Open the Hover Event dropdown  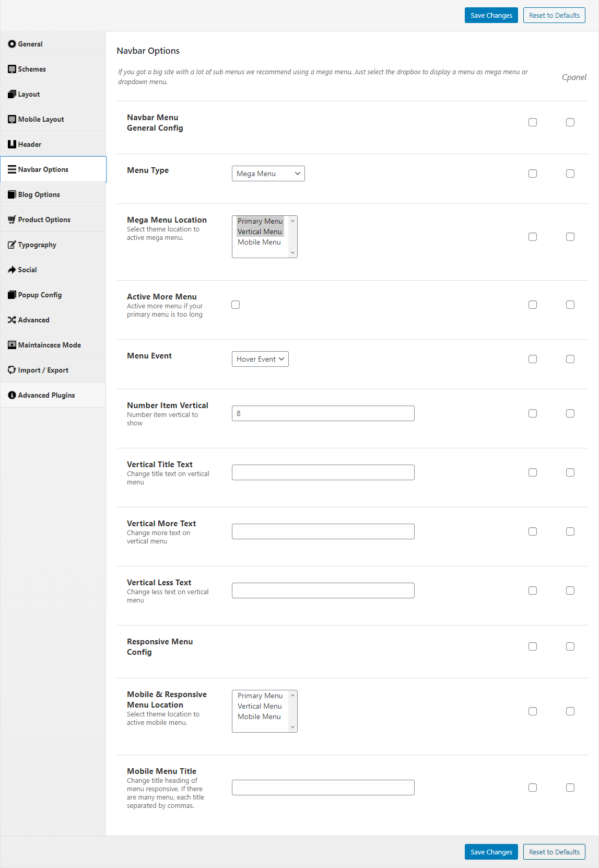coord(260,359)
